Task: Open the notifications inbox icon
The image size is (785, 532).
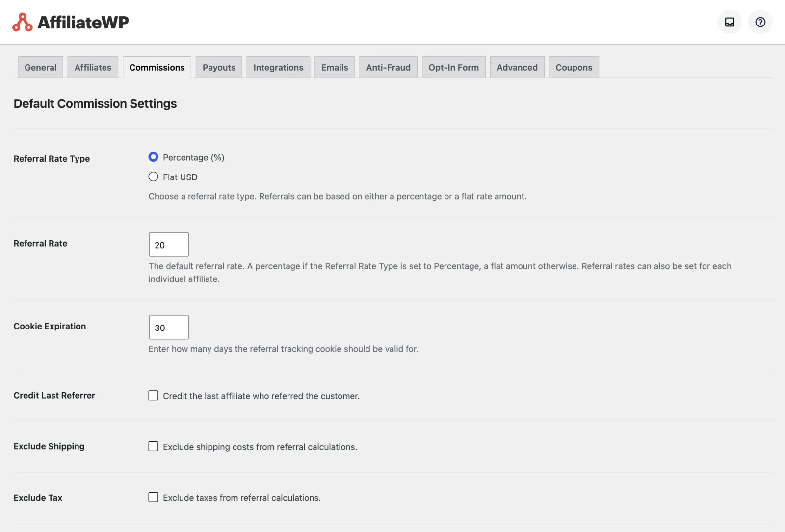Action: (730, 22)
